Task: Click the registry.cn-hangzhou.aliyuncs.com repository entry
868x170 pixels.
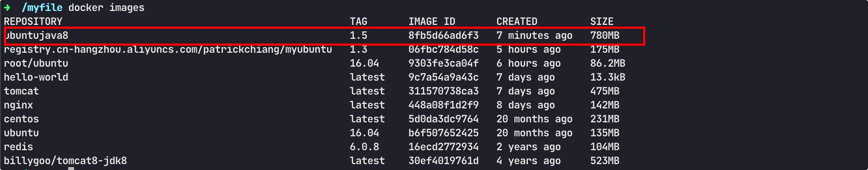Action: [168, 49]
